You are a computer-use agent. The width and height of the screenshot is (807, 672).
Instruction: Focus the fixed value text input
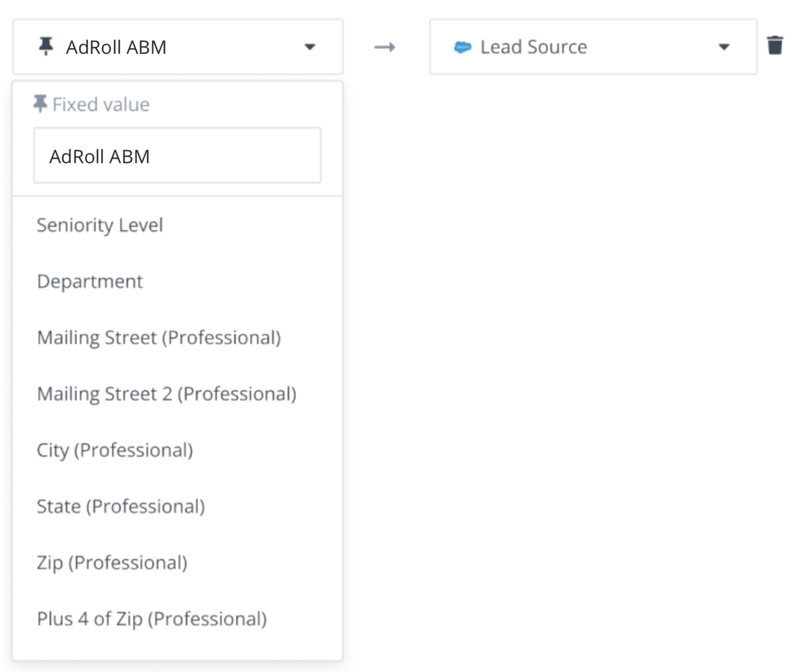[x=177, y=155]
